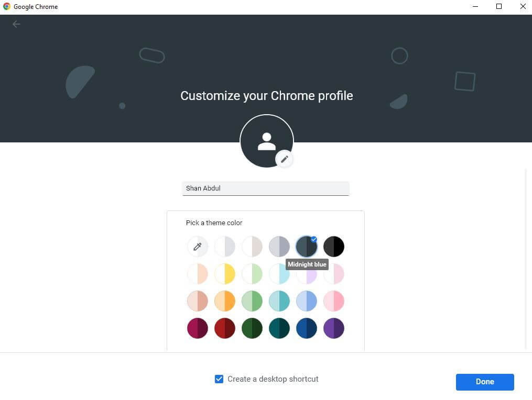Select the black theme color
This screenshot has width=532, height=400.
334,247
